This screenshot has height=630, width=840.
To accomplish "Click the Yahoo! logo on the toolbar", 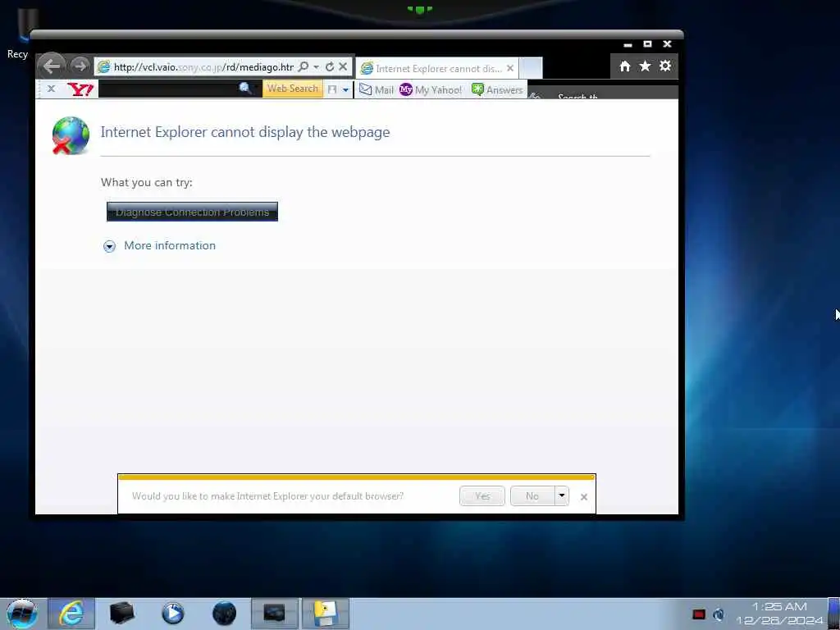I will point(80,89).
